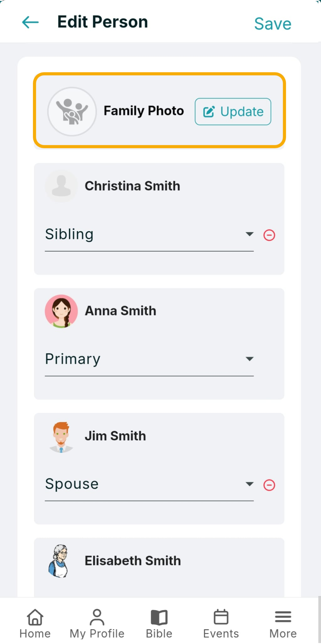Expand Christina Smith's Sibling relationship dropdown
The image size is (321, 644).
(x=149, y=234)
